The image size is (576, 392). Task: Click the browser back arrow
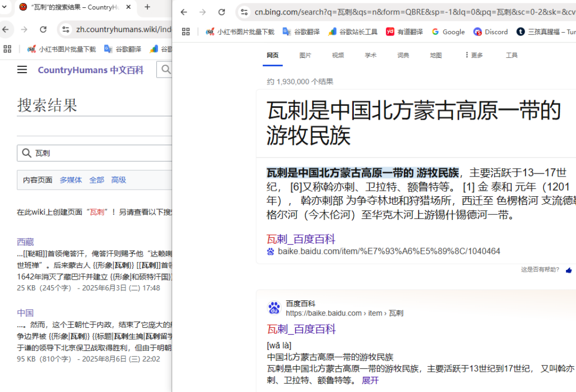click(184, 11)
